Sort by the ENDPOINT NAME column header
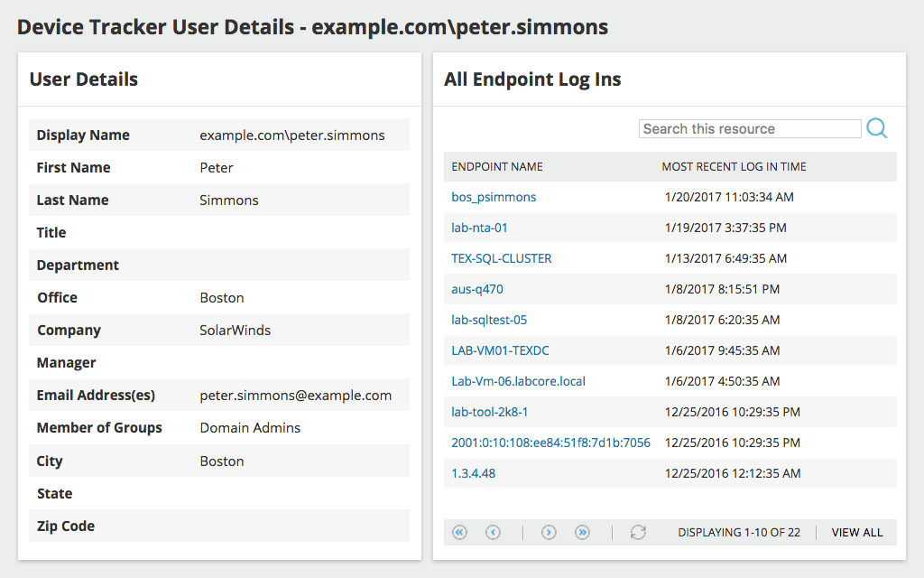924x578 pixels. (x=496, y=166)
